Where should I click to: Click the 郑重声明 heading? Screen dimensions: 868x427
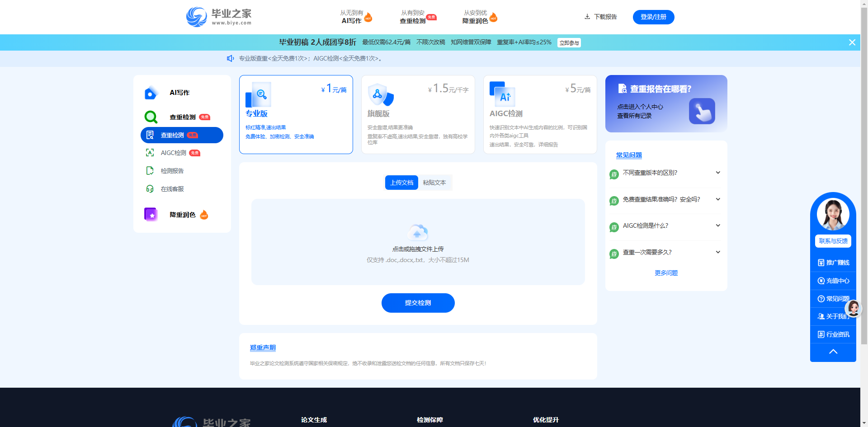pyautogui.click(x=263, y=347)
